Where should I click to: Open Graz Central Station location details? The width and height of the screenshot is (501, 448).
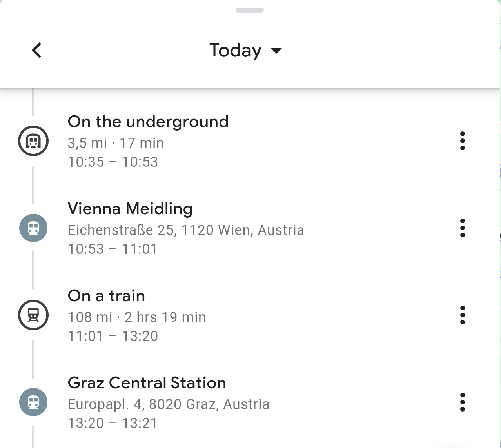[x=147, y=383]
